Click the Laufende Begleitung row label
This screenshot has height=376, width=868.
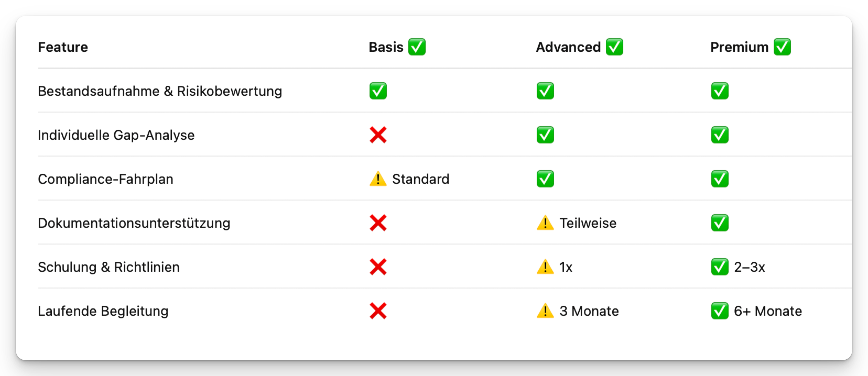(103, 311)
